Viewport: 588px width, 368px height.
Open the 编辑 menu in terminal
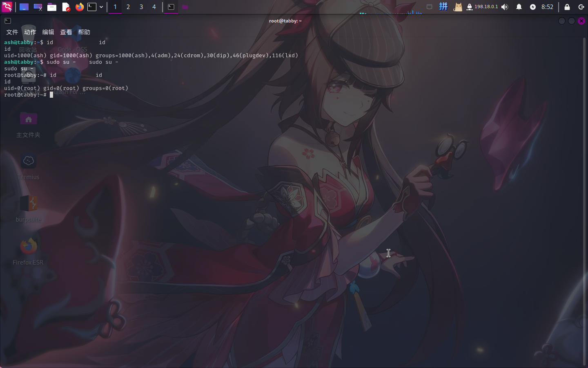(48, 32)
